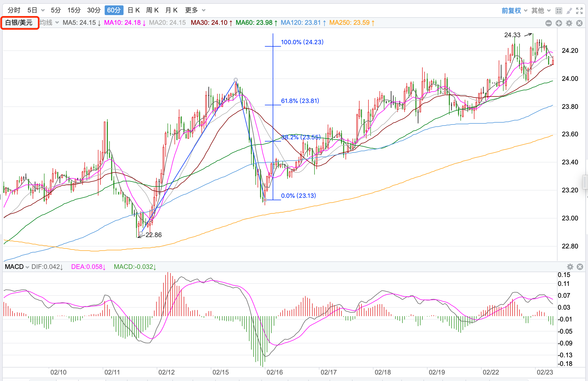Open MACD panel settings gear icon
This screenshot has height=381, width=588.
point(570,267)
